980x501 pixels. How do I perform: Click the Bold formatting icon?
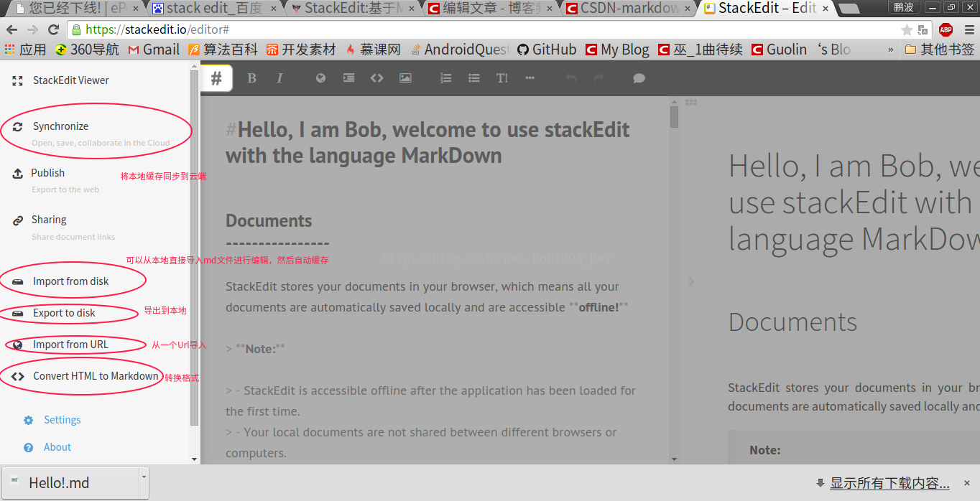pyautogui.click(x=251, y=78)
